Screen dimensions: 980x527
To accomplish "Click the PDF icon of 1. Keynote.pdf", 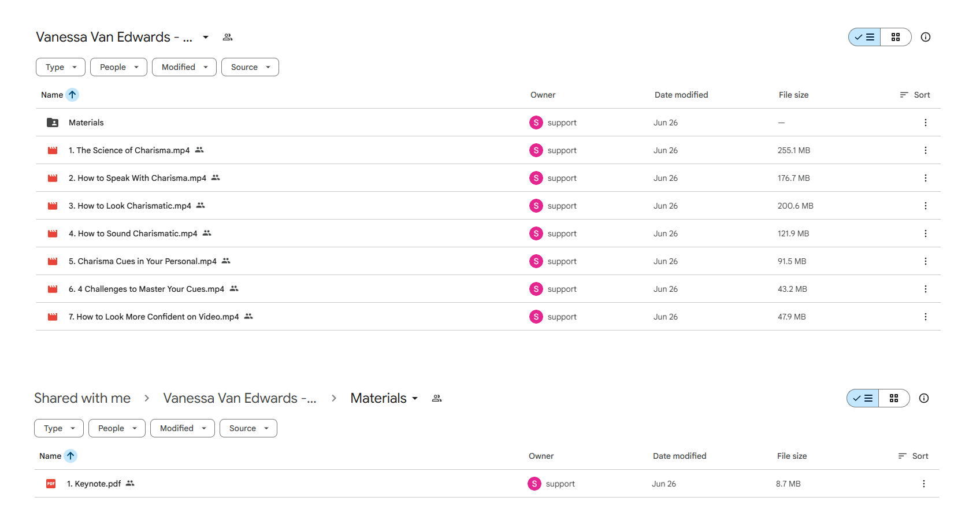I will coord(51,484).
